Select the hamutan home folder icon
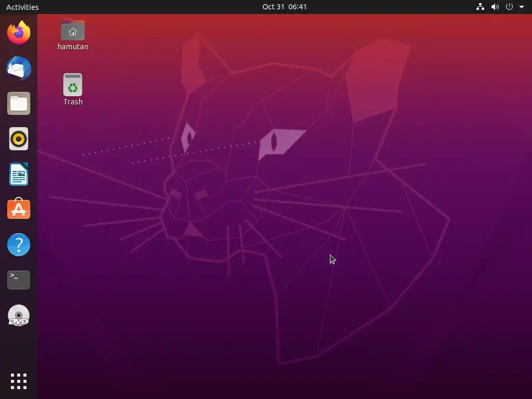Image resolution: width=532 pixels, height=399 pixels. [x=73, y=30]
